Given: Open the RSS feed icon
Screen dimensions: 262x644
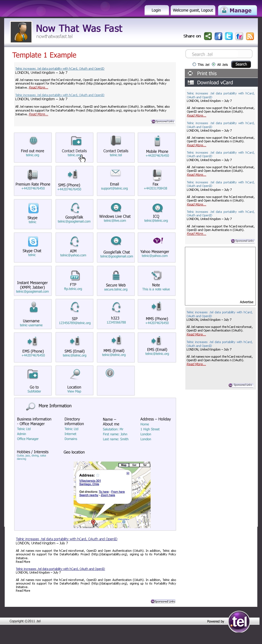Looking at the screenshot, I should (250, 36).
